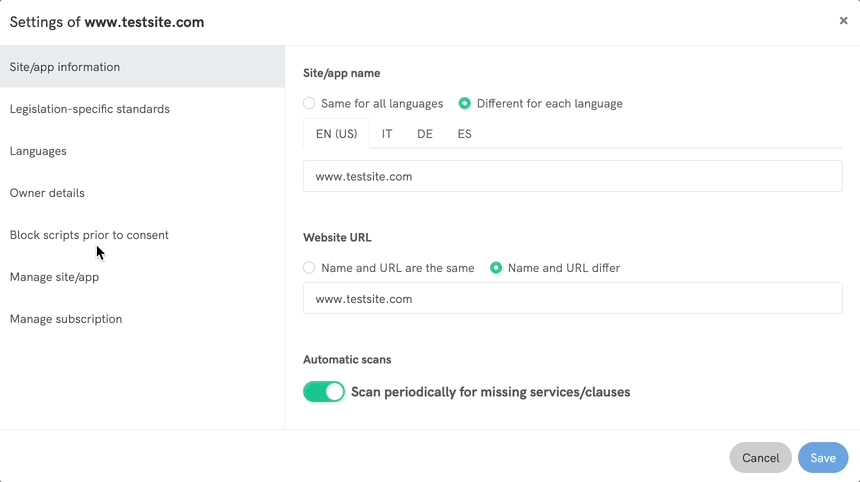Switch to the ES language tab
The image size is (860, 482).
coord(464,134)
